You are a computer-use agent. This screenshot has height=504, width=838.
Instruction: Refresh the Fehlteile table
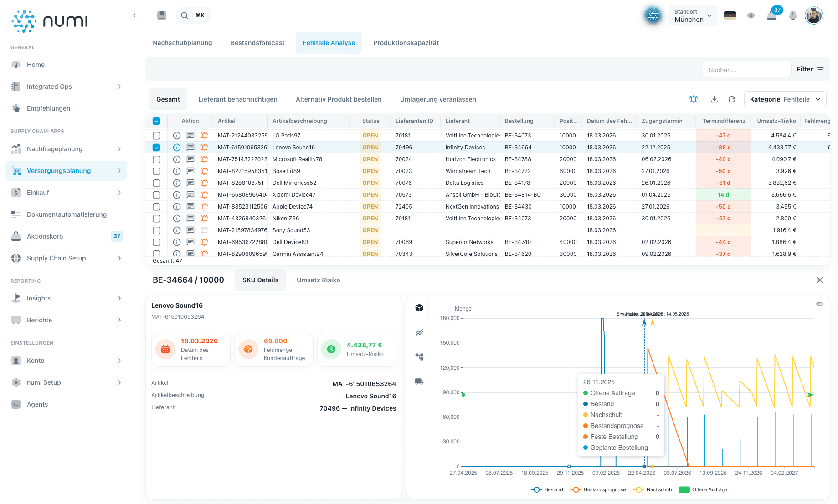click(732, 99)
